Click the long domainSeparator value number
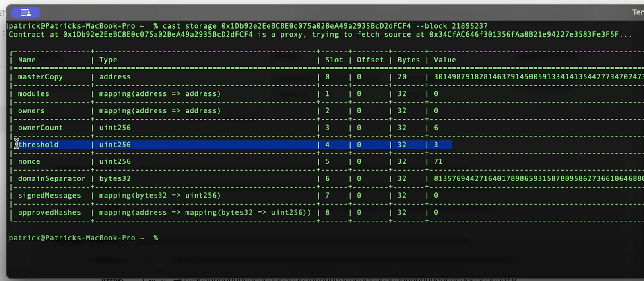Screen dimensions: 644x281 [x=539, y=178]
